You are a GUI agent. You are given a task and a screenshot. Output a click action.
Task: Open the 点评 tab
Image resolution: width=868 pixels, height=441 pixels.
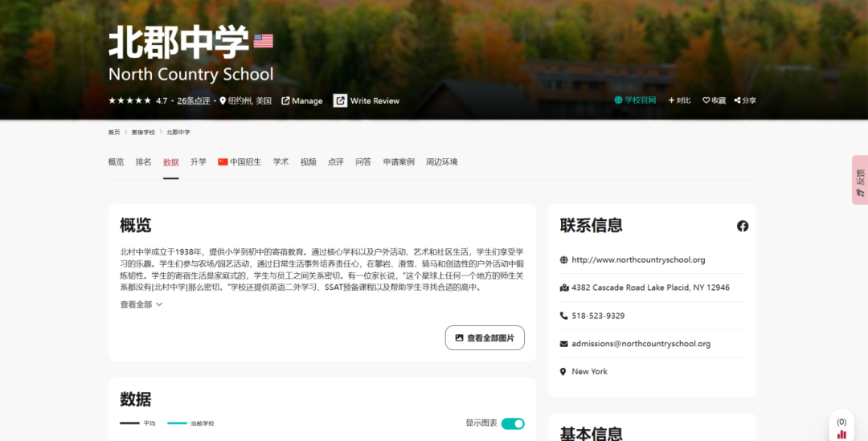335,162
